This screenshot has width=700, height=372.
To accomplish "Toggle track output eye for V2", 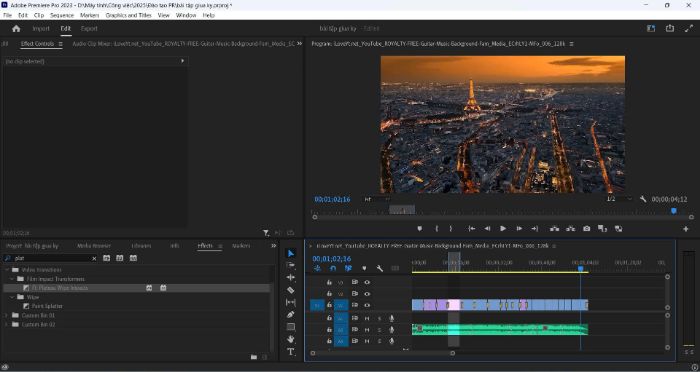I will [367, 294].
